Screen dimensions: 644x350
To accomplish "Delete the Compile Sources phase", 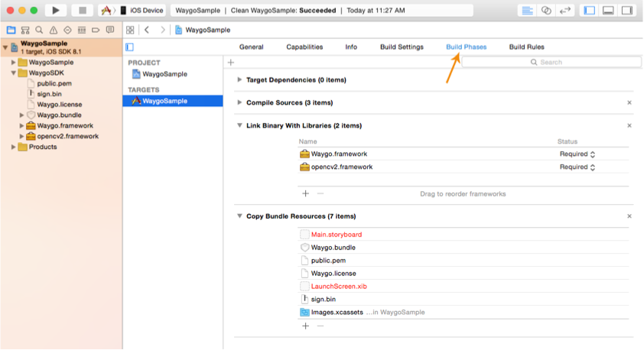I will pyautogui.click(x=629, y=102).
